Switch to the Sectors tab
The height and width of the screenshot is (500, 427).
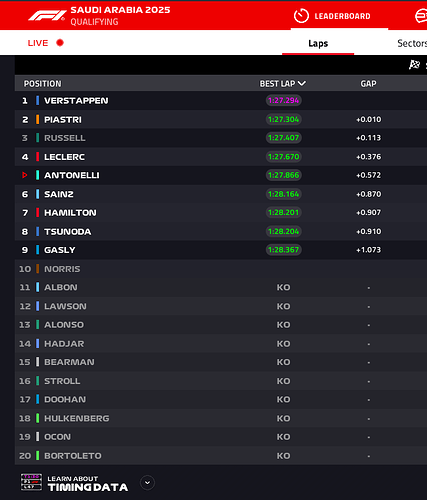pyautogui.click(x=412, y=43)
